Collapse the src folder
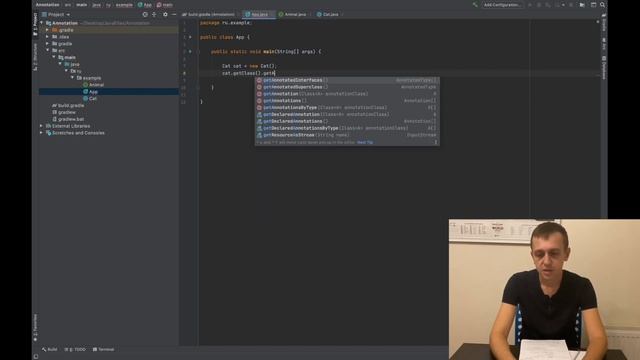The width and height of the screenshot is (640, 360). coord(48,51)
